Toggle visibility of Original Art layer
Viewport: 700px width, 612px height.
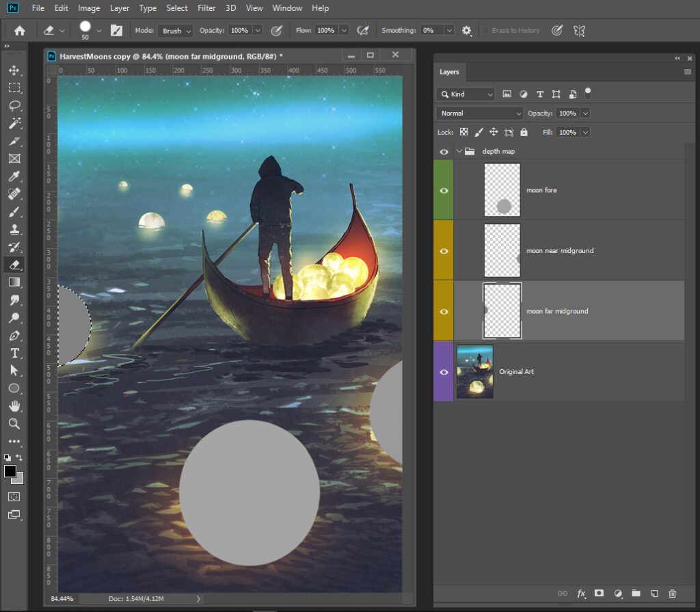[x=444, y=372]
